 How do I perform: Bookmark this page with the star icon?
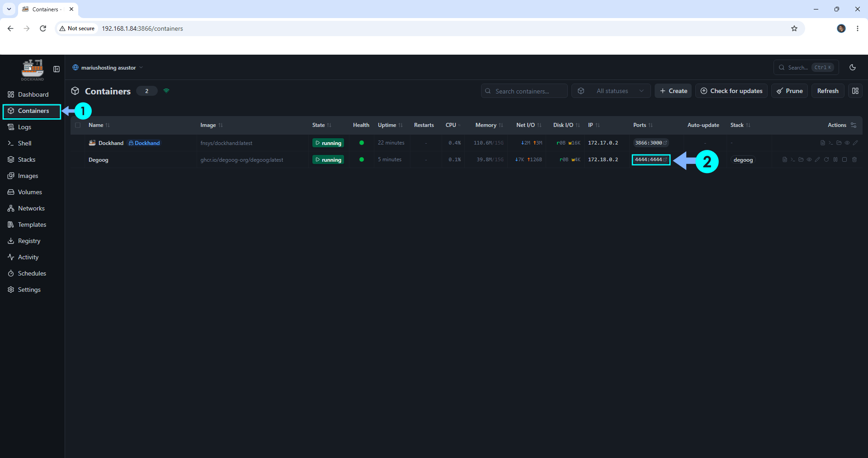[794, 28]
